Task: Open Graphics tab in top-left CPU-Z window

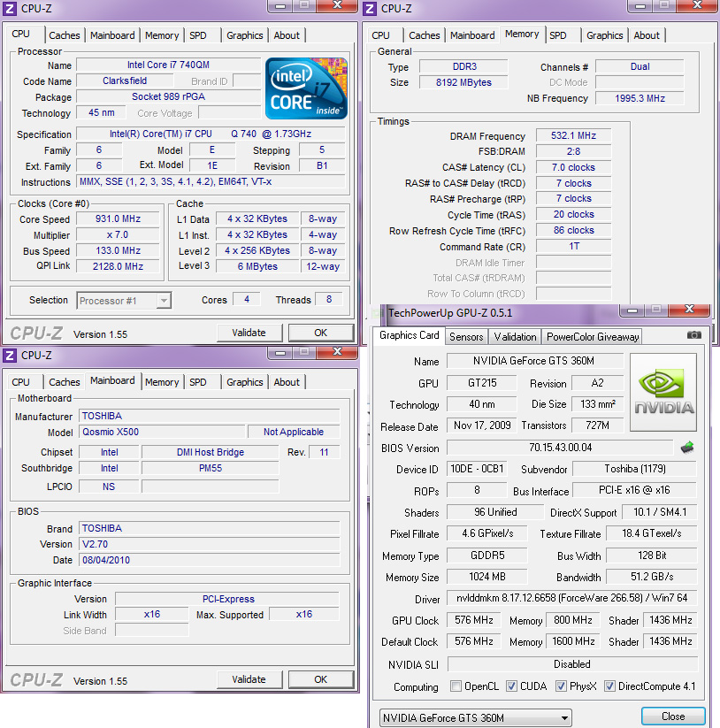Action: tap(245, 35)
